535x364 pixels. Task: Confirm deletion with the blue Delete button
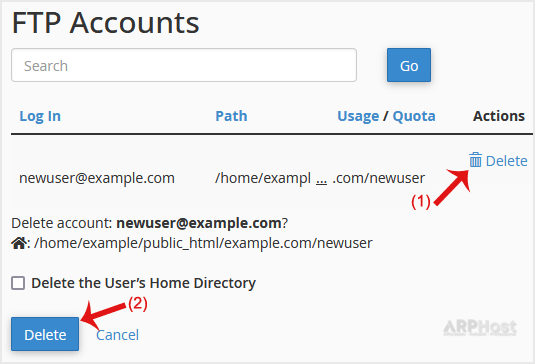tap(45, 334)
